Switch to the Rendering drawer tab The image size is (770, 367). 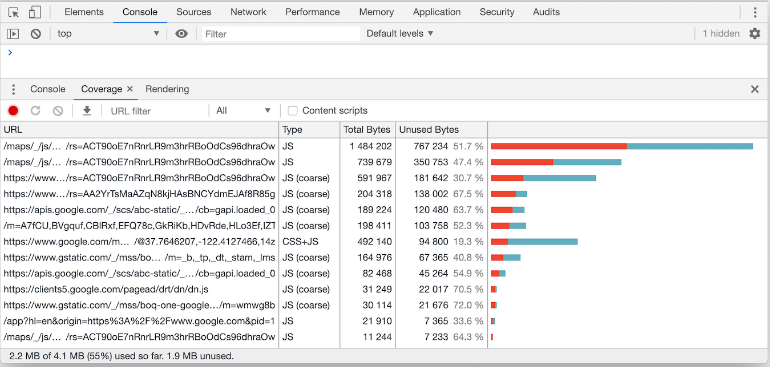pyautogui.click(x=167, y=89)
